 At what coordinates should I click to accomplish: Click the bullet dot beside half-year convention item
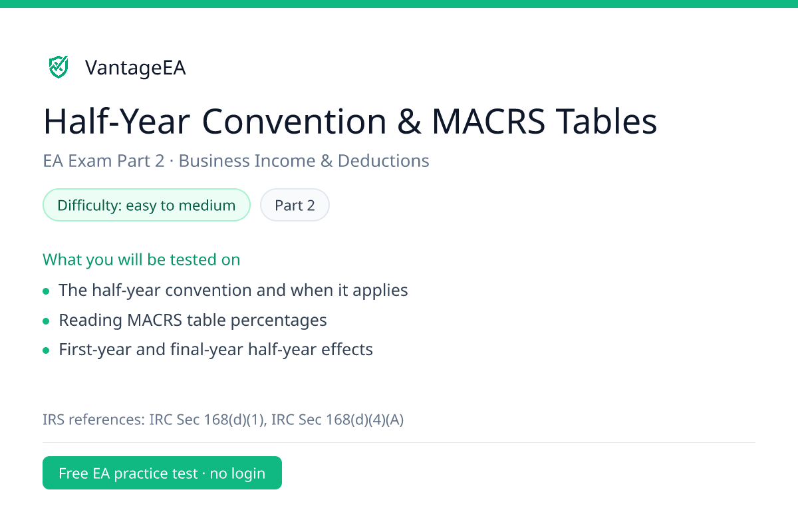coord(46,291)
